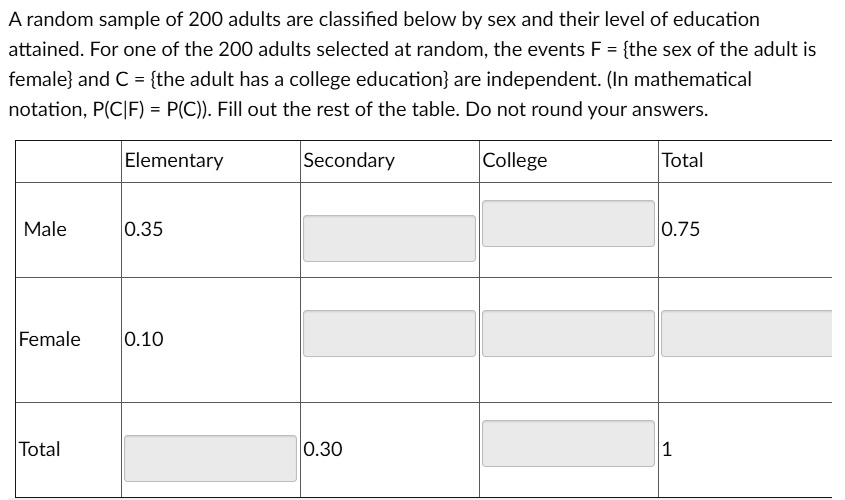Image resolution: width=845 pixels, height=500 pixels.
Task: Focus the Total row Elementary input field
Action: tap(210, 458)
